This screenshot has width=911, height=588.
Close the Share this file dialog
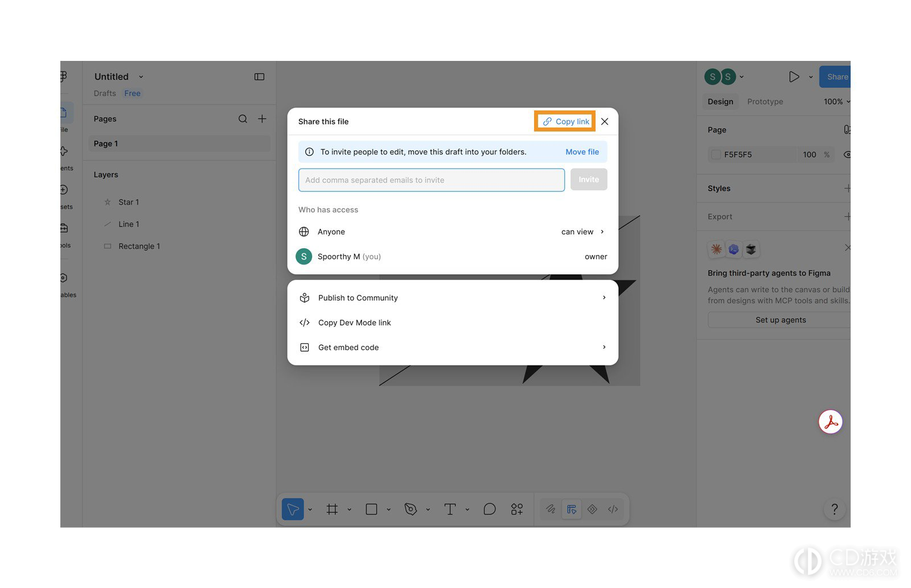tap(605, 121)
